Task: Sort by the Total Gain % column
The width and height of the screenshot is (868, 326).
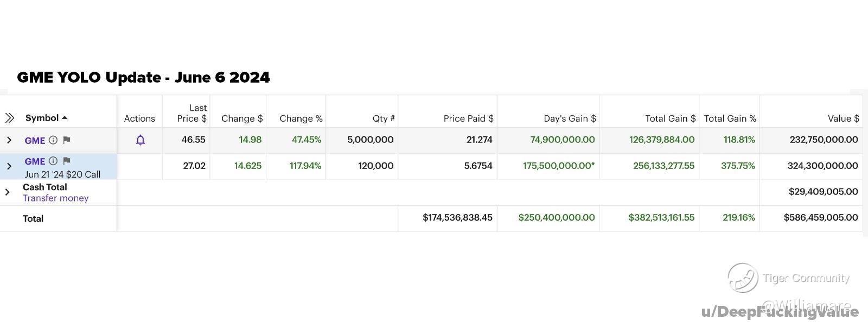Action: coord(730,118)
